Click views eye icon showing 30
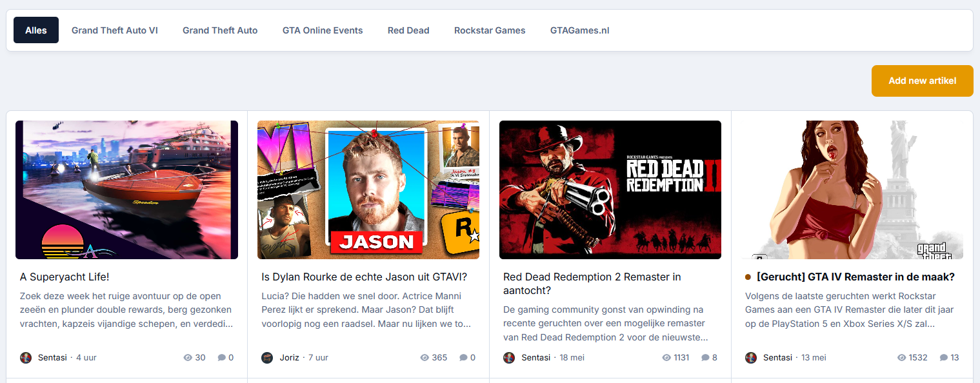Image resolution: width=980 pixels, height=383 pixels. point(188,357)
